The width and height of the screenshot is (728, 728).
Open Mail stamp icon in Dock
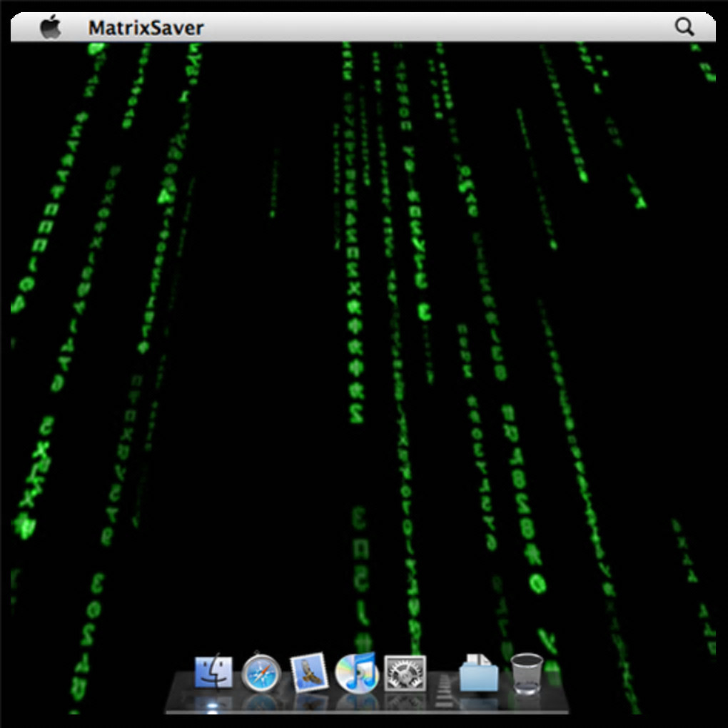(309, 672)
